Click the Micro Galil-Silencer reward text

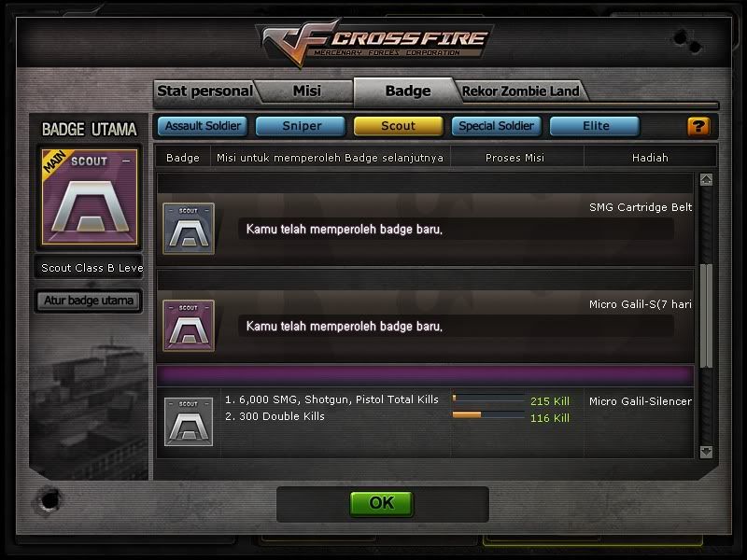(641, 401)
